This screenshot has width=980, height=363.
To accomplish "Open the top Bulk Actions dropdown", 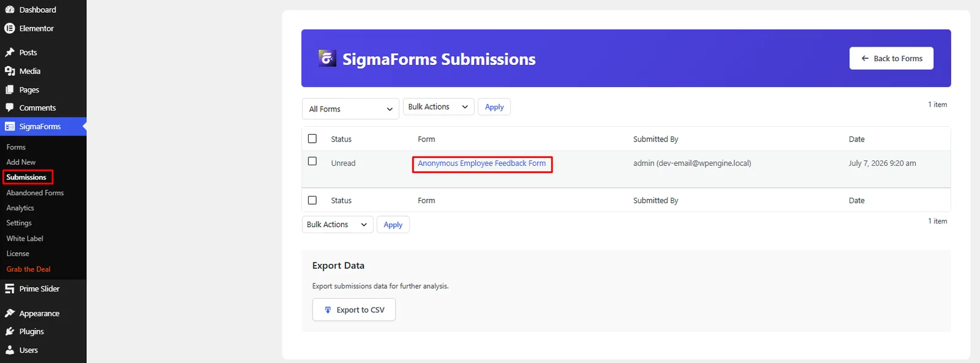I will (x=439, y=107).
